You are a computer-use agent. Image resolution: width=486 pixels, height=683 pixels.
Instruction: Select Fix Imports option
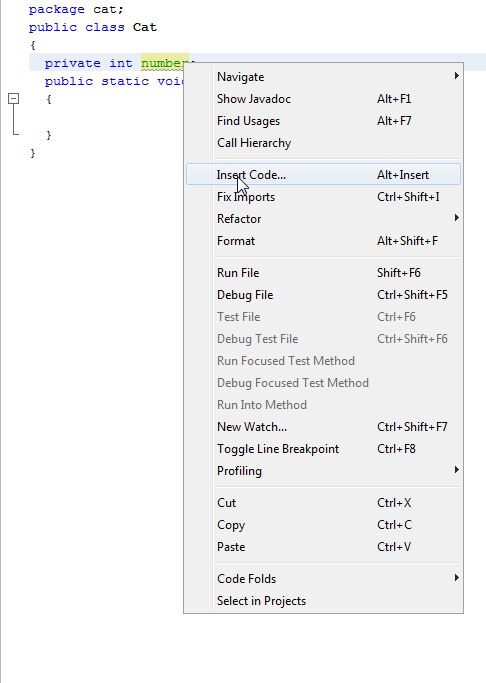[323, 197]
